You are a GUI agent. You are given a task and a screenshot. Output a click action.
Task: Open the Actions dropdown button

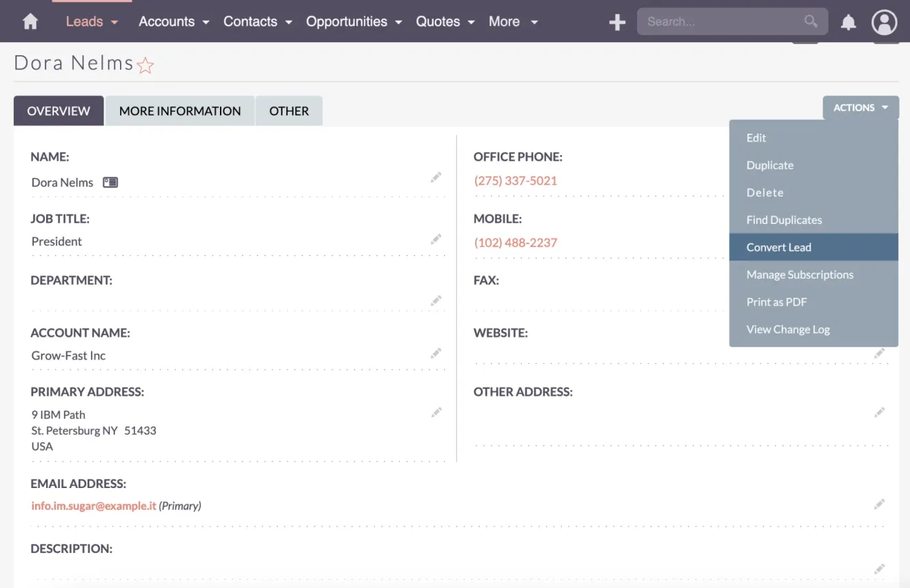(x=860, y=108)
